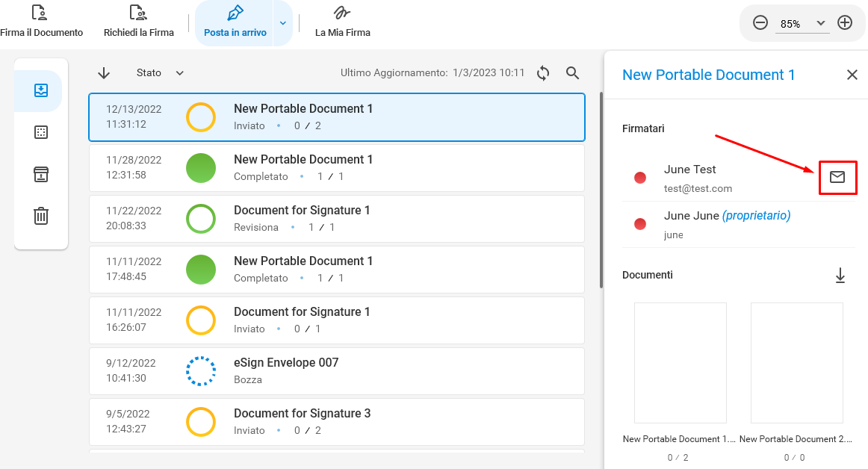
Task: Select the inbox icon in the sidebar
Action: [x=41, y=90]
